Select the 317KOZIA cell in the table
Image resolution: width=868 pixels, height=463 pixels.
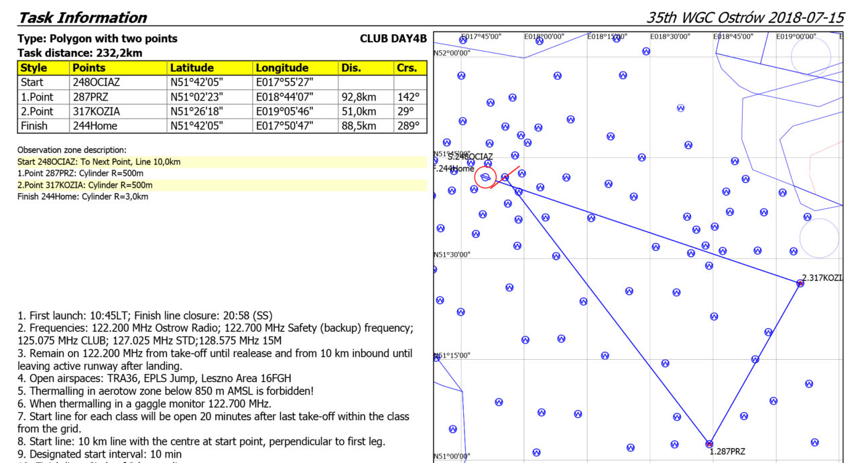(95, 111)
